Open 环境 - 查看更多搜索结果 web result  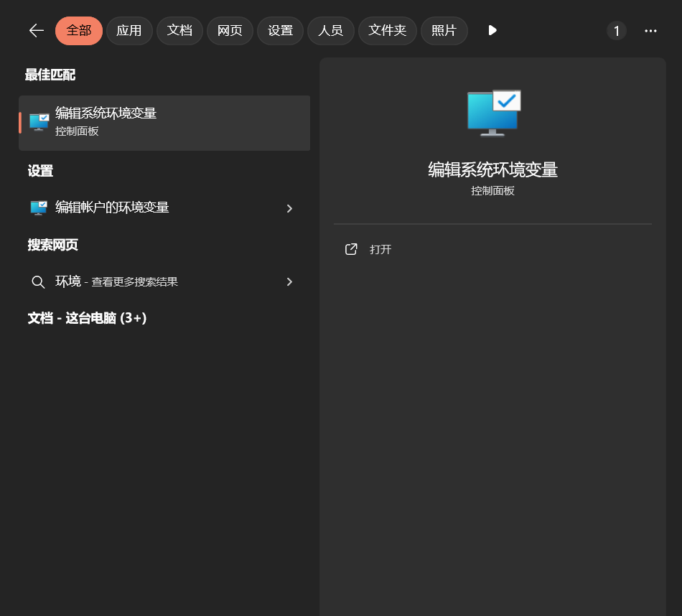point(164,281)
